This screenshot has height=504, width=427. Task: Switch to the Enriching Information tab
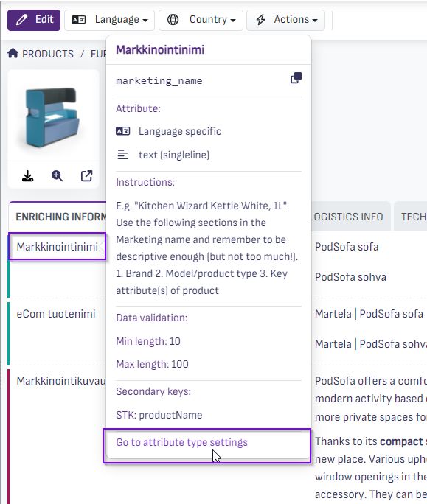click(x=58, y=217)
